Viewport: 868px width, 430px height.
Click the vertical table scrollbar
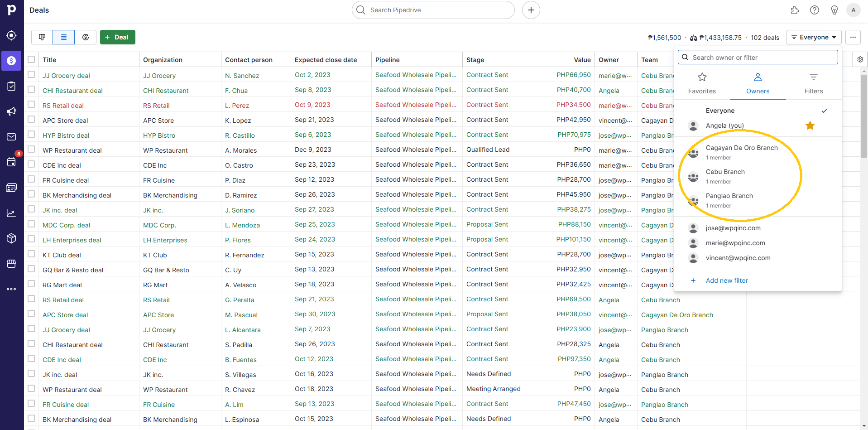tap(864, 116)
